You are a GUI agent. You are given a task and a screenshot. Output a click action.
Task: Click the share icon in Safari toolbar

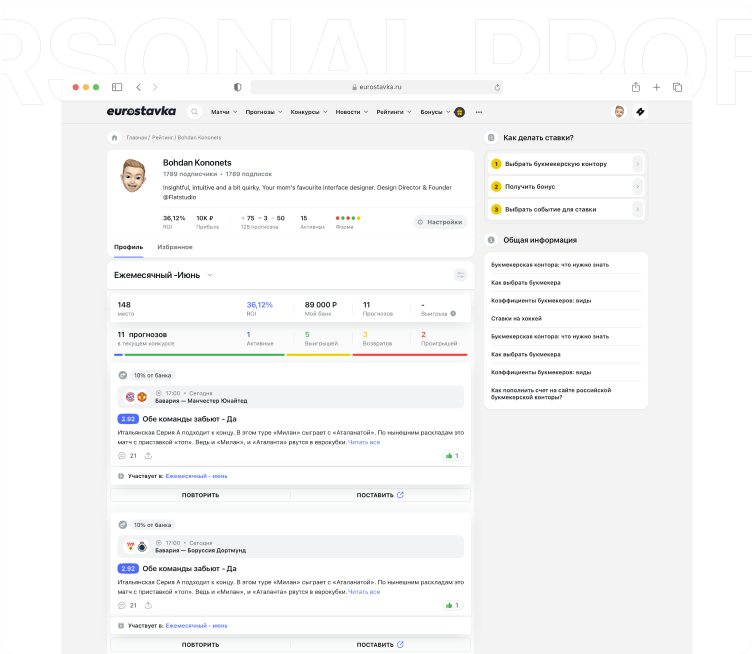(x=636, y=87)
